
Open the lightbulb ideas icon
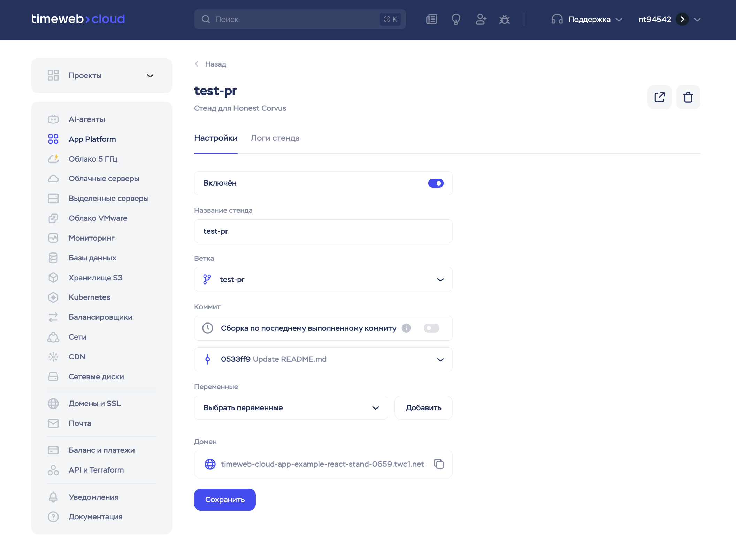tap(456, 20)
